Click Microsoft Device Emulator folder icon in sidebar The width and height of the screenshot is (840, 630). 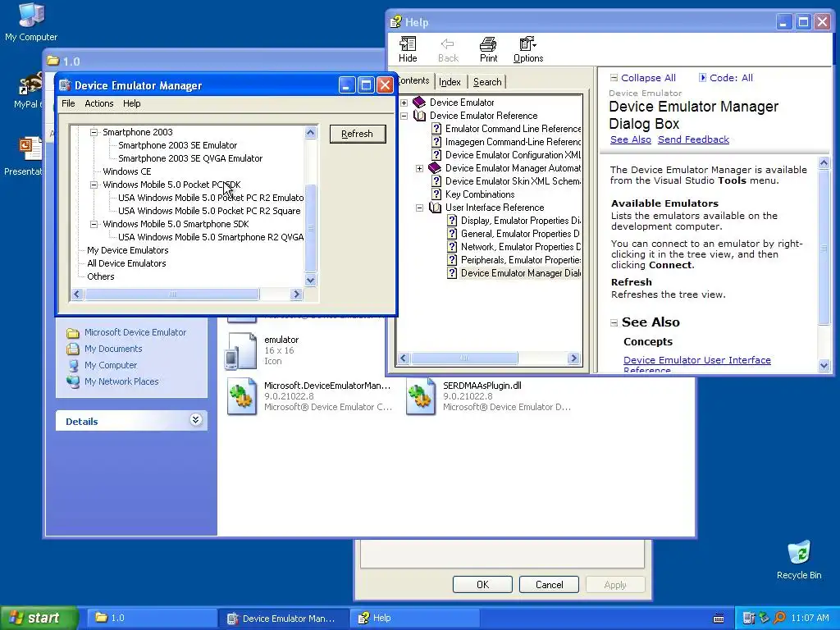point(73,333)
